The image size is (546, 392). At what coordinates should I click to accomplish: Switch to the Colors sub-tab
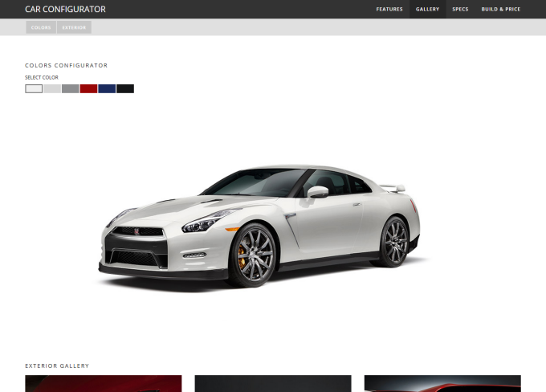point(41,27)
